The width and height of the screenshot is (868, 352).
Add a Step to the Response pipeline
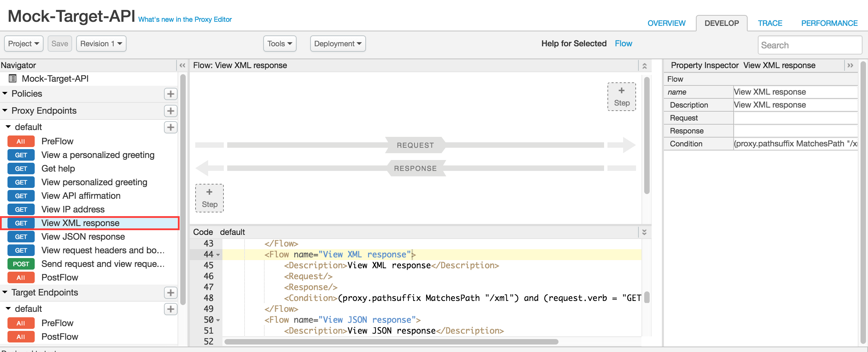209,198
